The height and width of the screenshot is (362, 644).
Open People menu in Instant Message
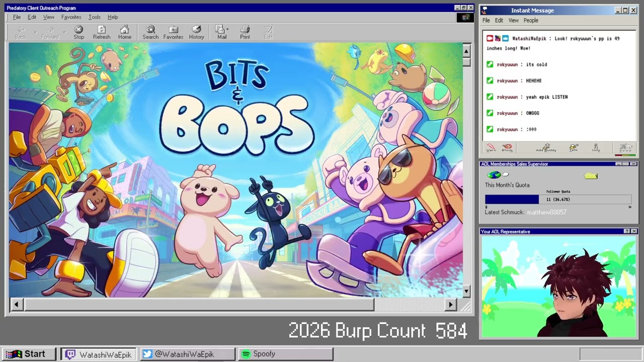tap(531, 21)
